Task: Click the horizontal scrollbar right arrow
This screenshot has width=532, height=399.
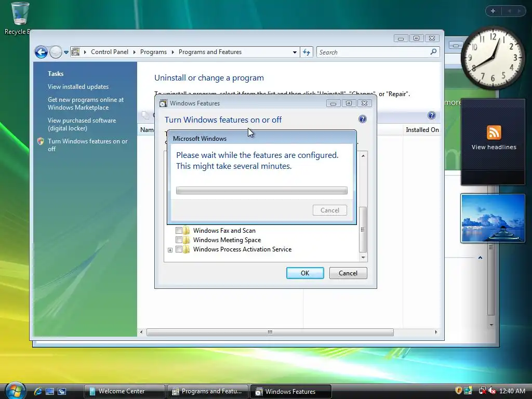Action: pyautogui.click(x=436, y=332)
